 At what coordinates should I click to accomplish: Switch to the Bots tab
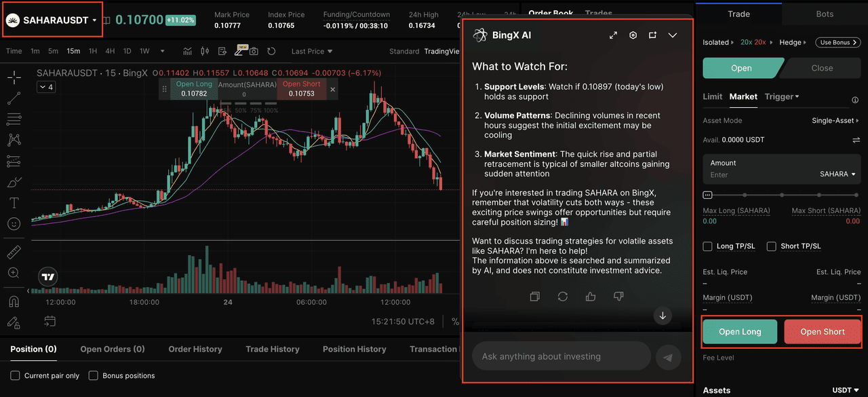(x=825, y=14)
